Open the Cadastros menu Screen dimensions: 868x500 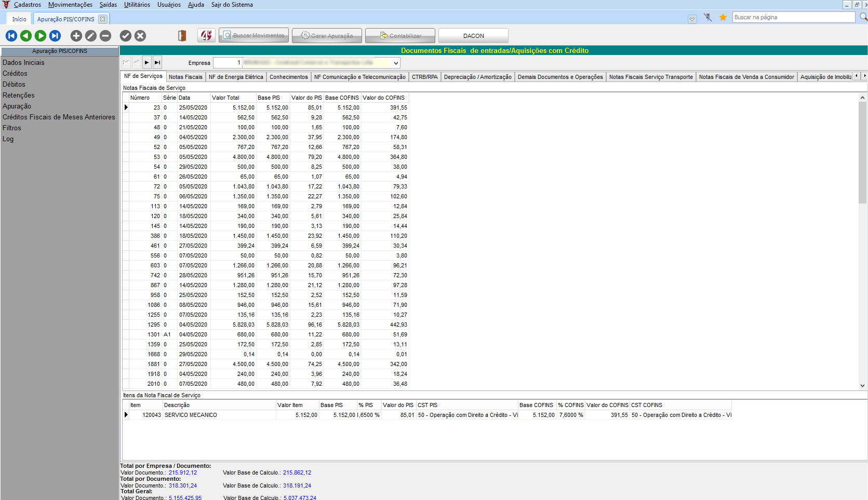28,5
